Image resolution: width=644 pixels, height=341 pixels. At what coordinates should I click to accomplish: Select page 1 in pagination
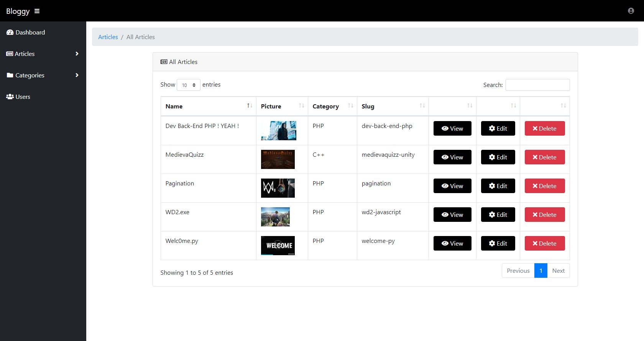(x=541, y=271)
